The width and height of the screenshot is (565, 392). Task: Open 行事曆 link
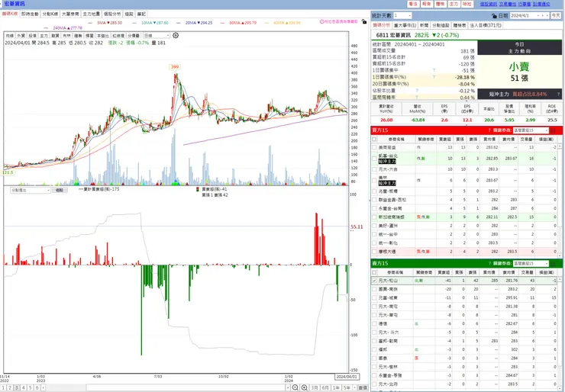525,4
